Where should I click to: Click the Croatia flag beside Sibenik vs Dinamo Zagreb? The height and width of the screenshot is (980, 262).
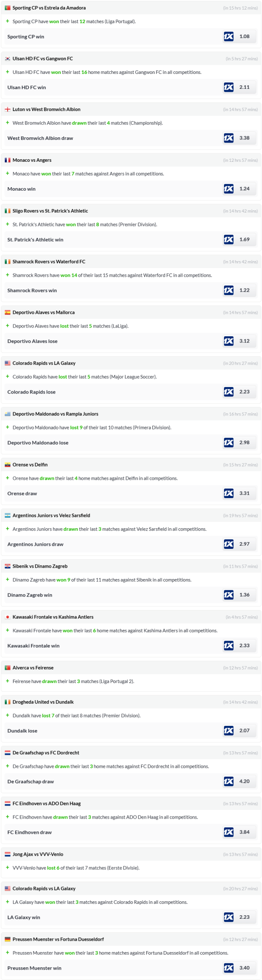pyautogui.click(x=7, y=566)
